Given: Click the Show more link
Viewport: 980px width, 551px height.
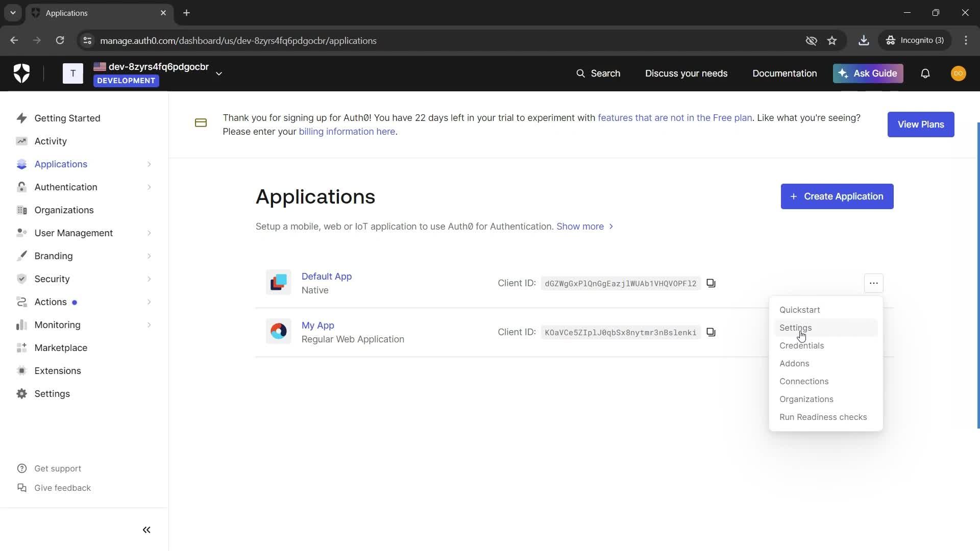Looking at the screenshot, I should pos(585,227).
